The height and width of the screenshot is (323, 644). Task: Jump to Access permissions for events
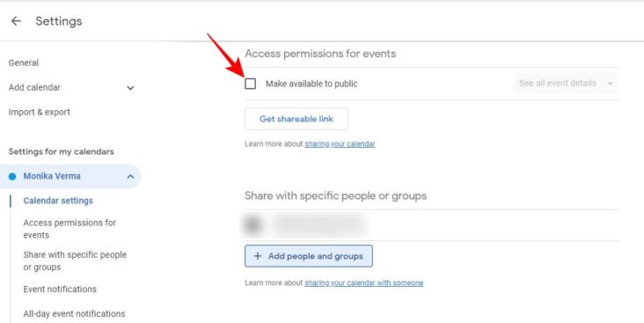pyautogui.click(x=70, y=229)
